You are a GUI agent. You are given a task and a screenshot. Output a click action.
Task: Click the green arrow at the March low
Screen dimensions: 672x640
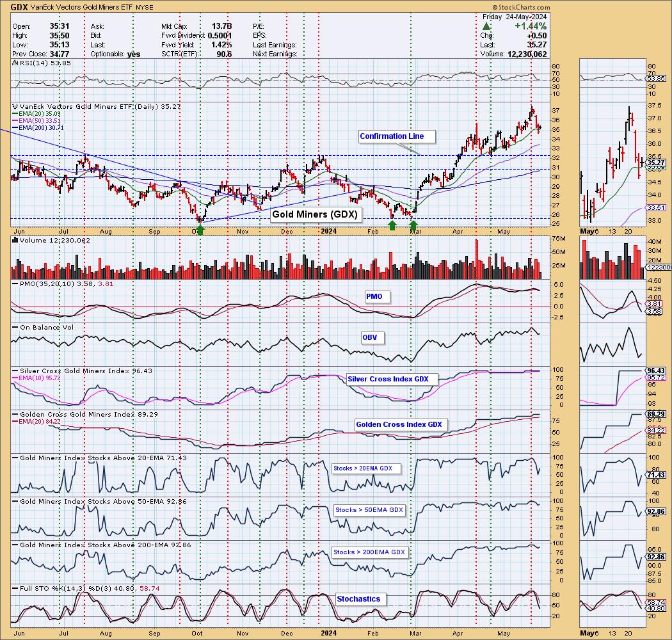pos(413,225)
